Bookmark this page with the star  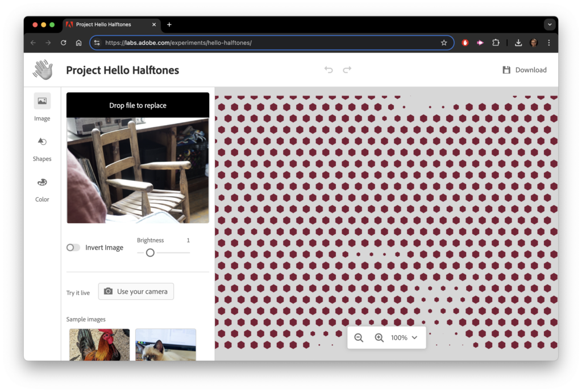pyautogui.click(x=444, y=43)
